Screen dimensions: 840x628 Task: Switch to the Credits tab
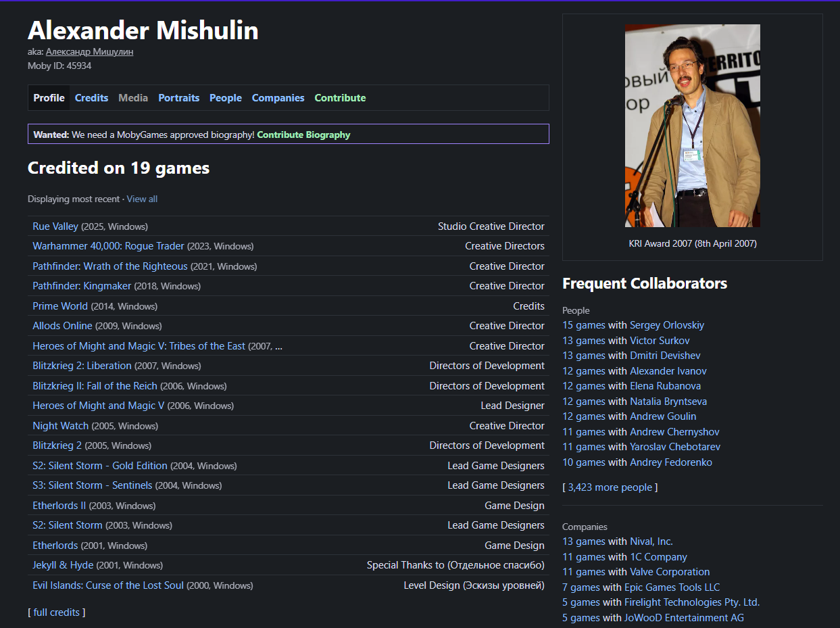(x=91, y=98)
